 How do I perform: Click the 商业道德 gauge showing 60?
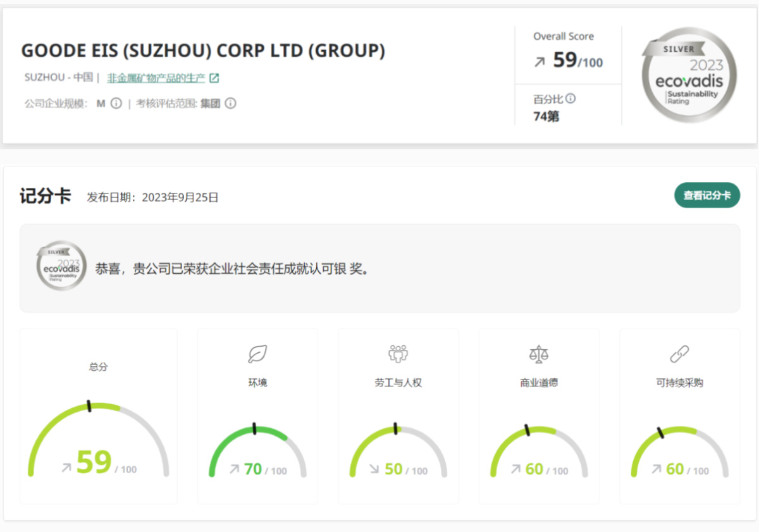point(538,452)
